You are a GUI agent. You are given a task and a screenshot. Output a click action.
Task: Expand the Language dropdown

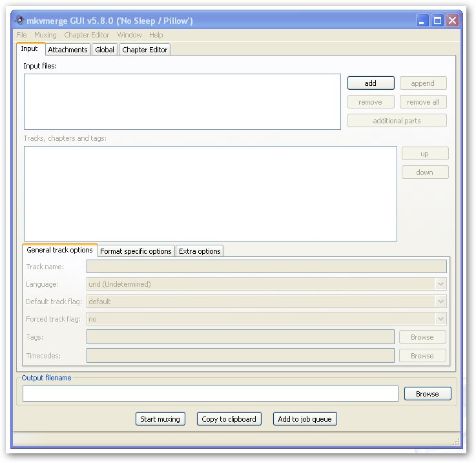click(440, 284)
